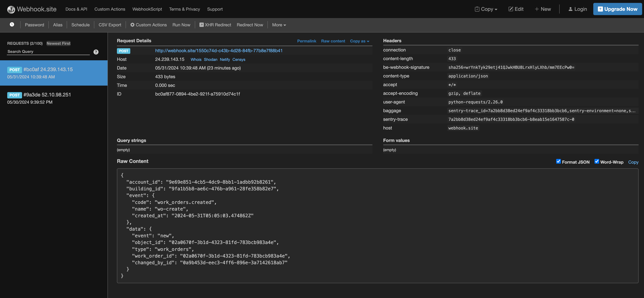
Task: Click the CSV Export toolbar option
Action: [110, 25]
